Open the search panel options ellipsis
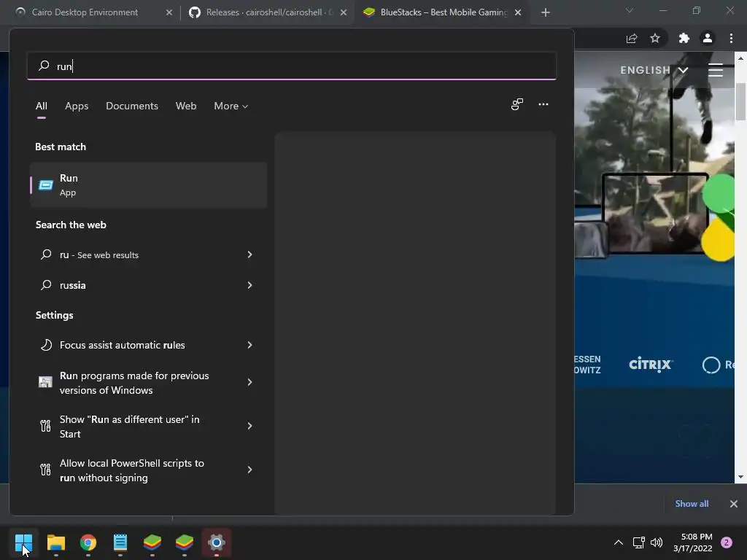This screenshot has height=560, width=747. tap(543, 104)
